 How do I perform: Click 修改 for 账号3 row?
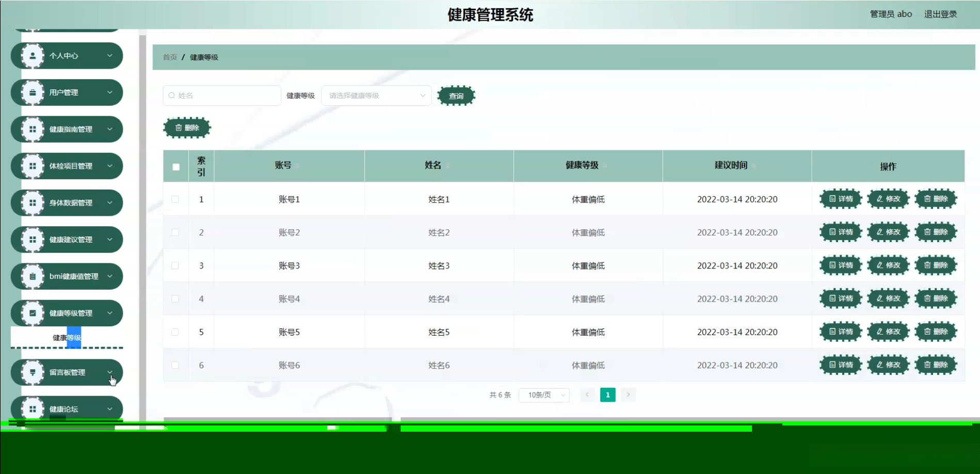pos(888,265)
